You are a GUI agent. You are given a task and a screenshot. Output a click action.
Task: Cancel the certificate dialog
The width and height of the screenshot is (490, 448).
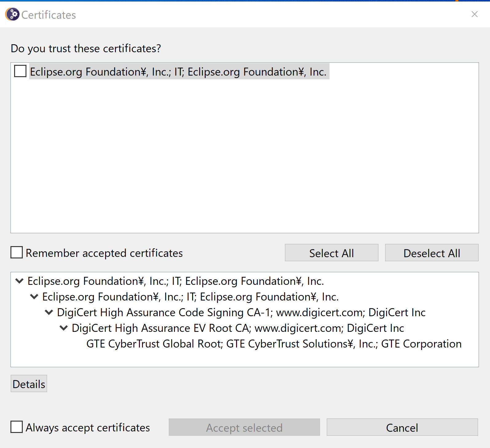[402, 427]
